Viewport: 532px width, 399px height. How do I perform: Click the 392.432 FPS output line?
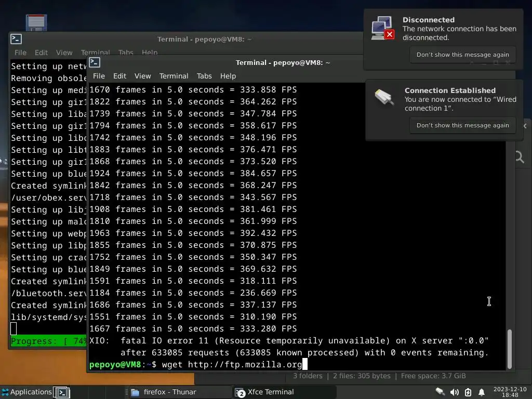tap(193, 233)
